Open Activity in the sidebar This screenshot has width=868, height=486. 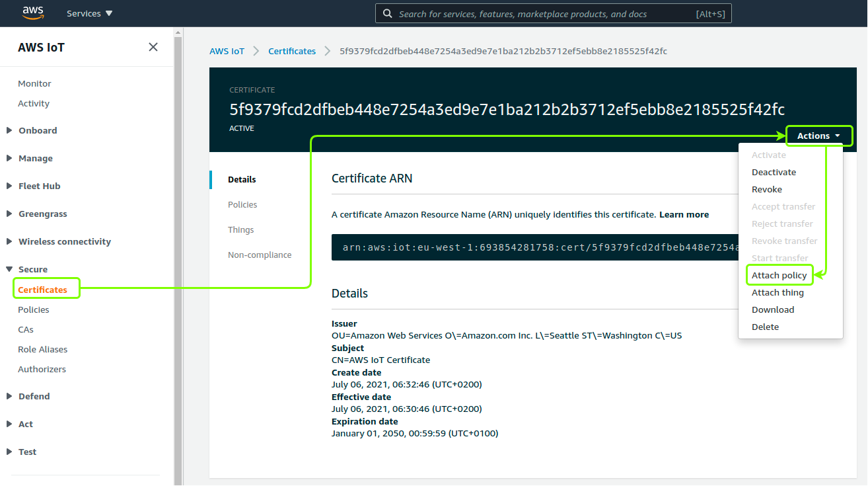coord(34,103)
